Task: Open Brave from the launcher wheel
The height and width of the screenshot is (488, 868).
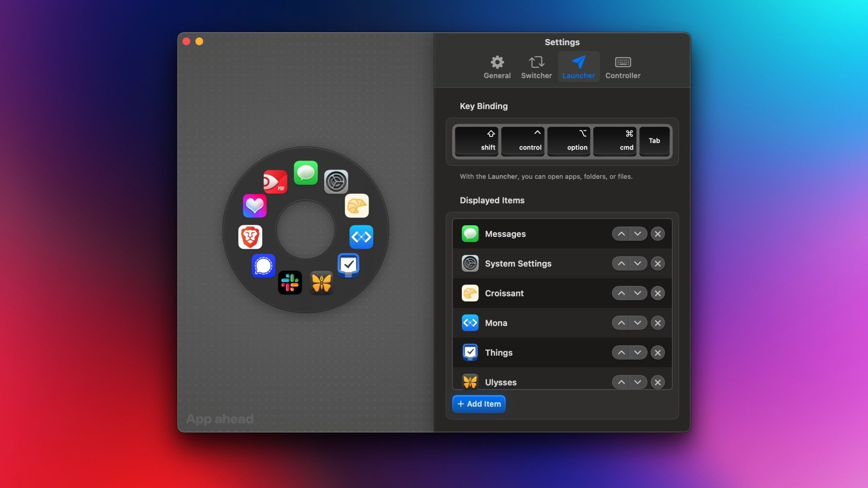Action: tap(250, 237)
